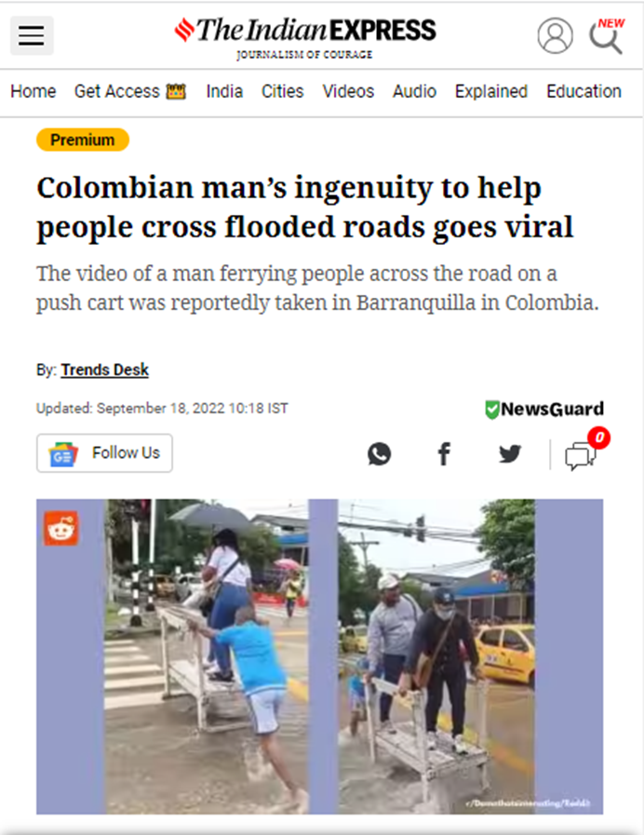Open the Videos section
Viewport: 644px width, 835px height.
coord(348,91)
